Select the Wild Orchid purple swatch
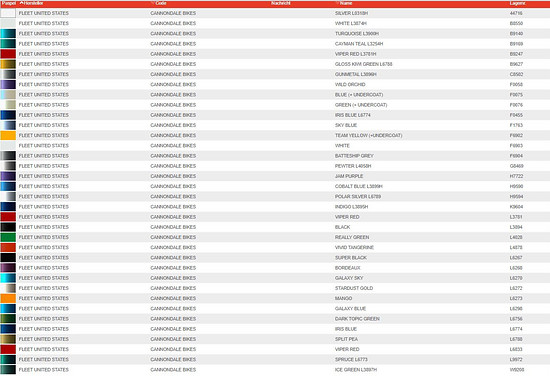Viewport: 550px width, 376px height. tap(8, 85)
